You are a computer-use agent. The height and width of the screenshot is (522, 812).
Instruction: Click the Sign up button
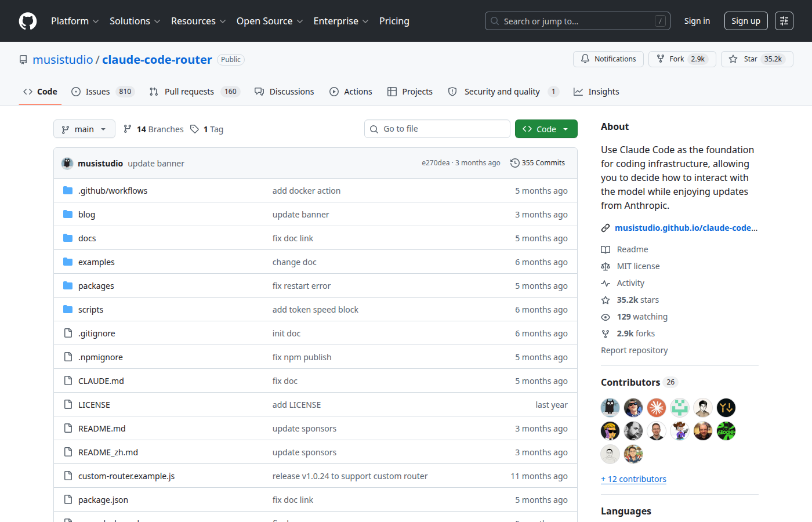(x=746, y=21)
